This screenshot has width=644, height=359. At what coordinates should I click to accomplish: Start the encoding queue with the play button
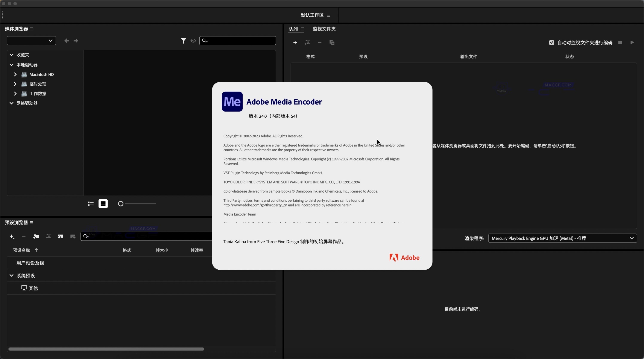point(632,42)
